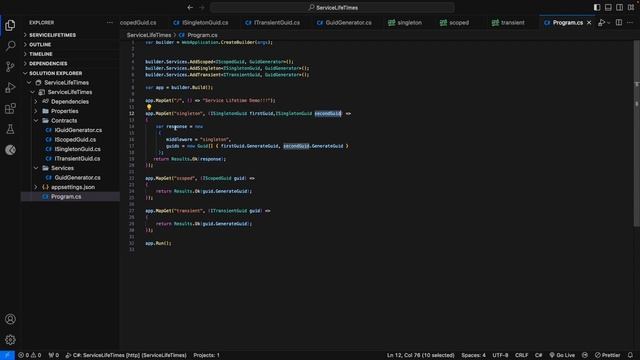This screenshot has height=360, width=640.
Task: Open customize layout icon
Action: click(x=631, y=7)
